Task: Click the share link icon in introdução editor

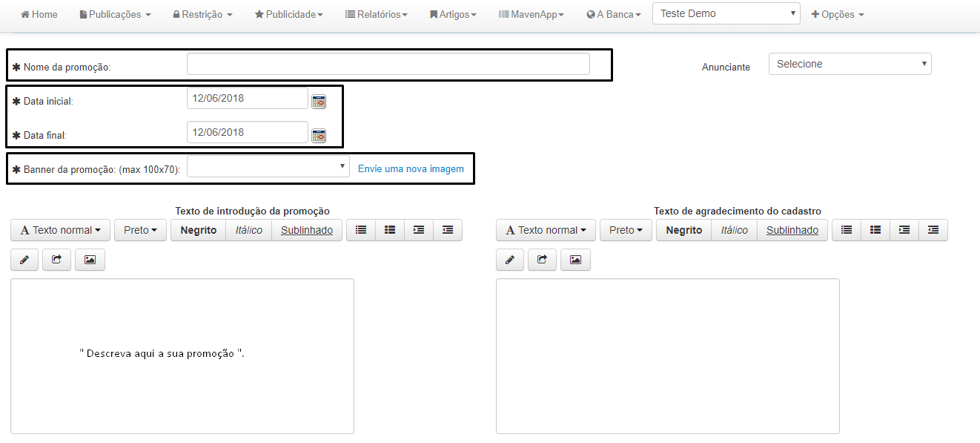Action: tap(56, 260)
